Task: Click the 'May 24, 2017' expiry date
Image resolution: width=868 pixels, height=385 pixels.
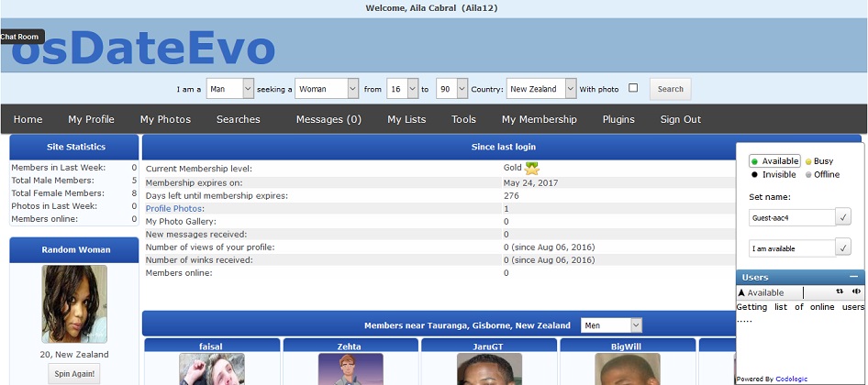Action: (x=531, y=182)
